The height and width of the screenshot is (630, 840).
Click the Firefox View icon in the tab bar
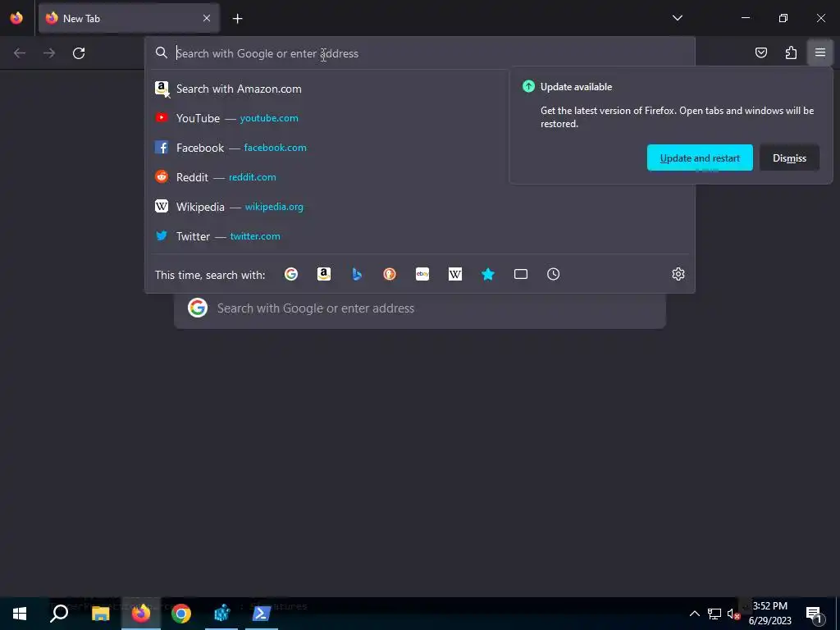pos(16,18)
